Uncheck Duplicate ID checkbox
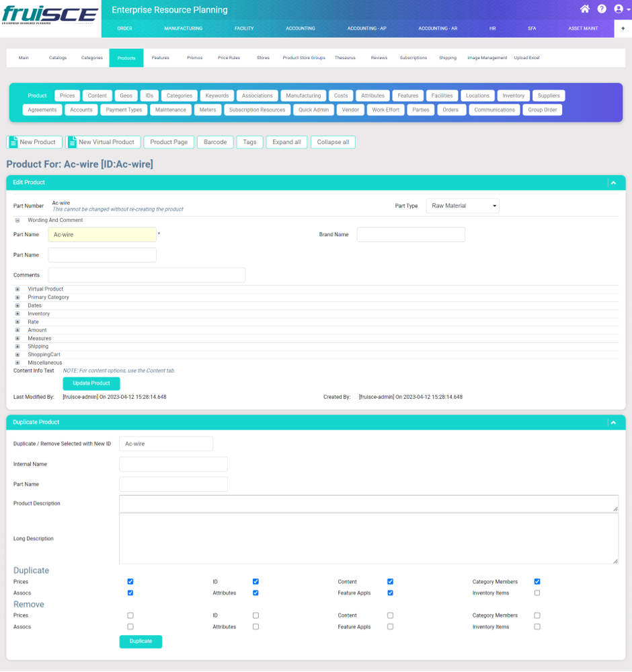Screen dimensions: 632x672 point(255,582)
